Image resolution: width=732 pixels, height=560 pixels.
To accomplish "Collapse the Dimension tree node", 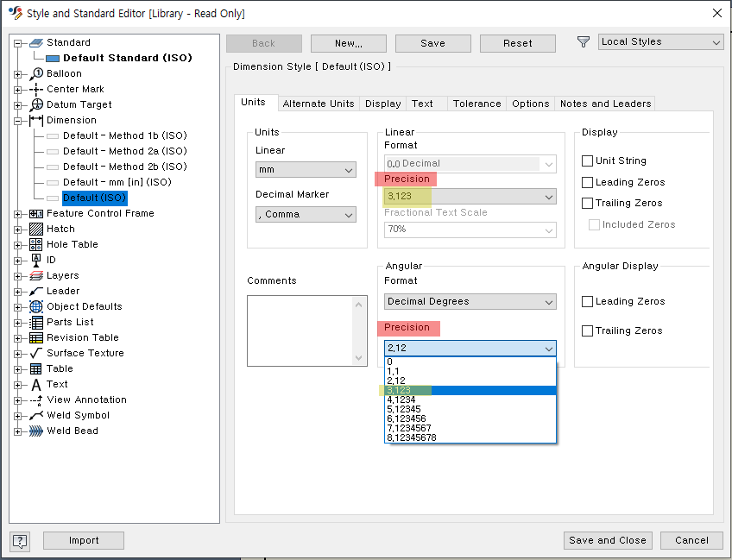I will [x=18, y=121].
